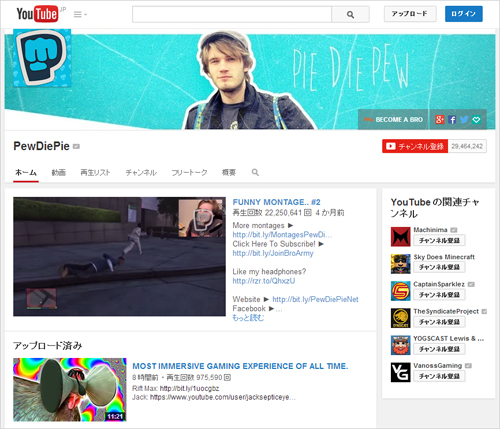Click verified badge beside PewDiePie name

[x=76, y=146]
